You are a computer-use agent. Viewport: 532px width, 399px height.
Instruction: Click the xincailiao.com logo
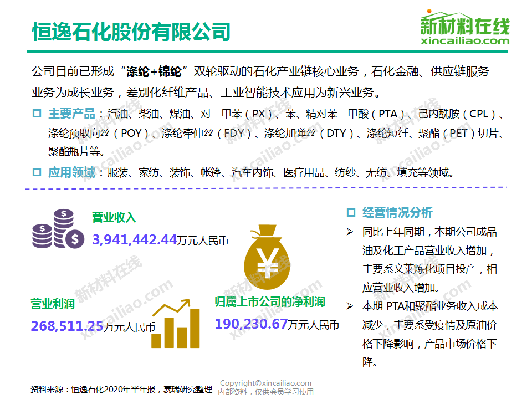point(465,27)
